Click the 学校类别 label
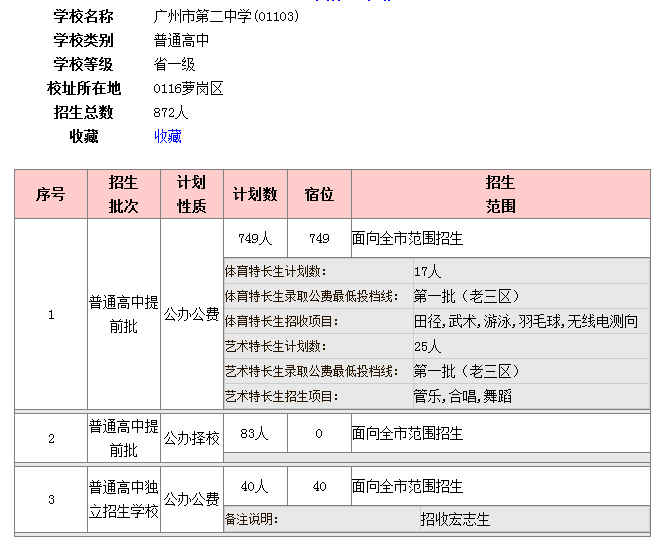661x539 pixels. 83,40
